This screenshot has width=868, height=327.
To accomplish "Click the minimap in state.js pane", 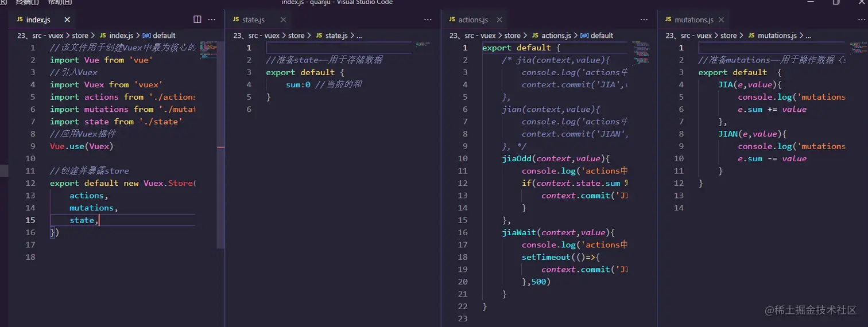I will click(423, 44).
